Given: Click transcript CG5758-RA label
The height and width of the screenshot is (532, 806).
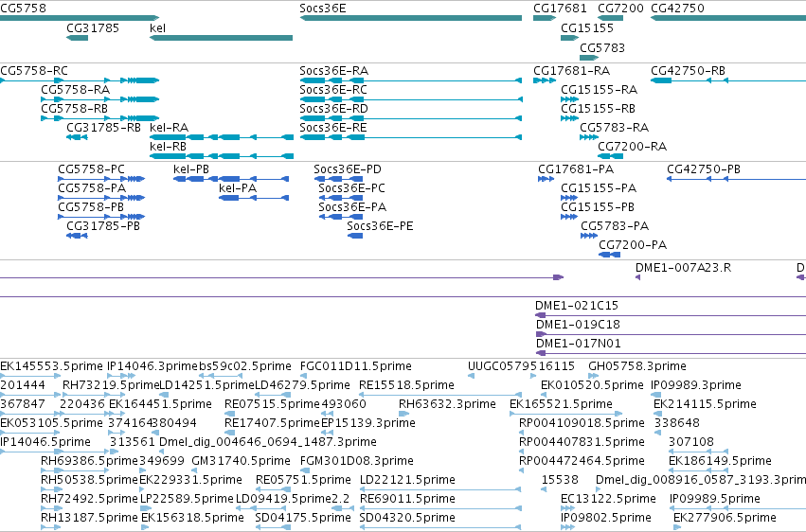Looking at the screenshot, I should [x=76, y=90].
